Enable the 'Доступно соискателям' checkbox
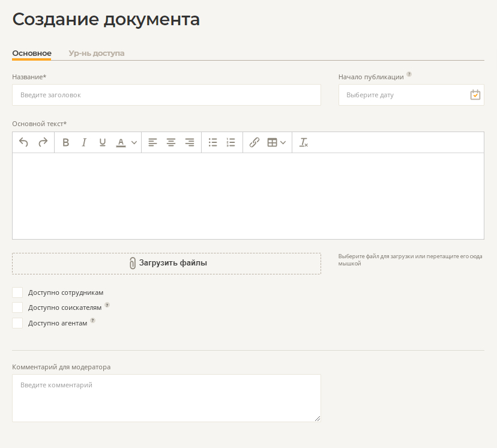 (17, 307)
